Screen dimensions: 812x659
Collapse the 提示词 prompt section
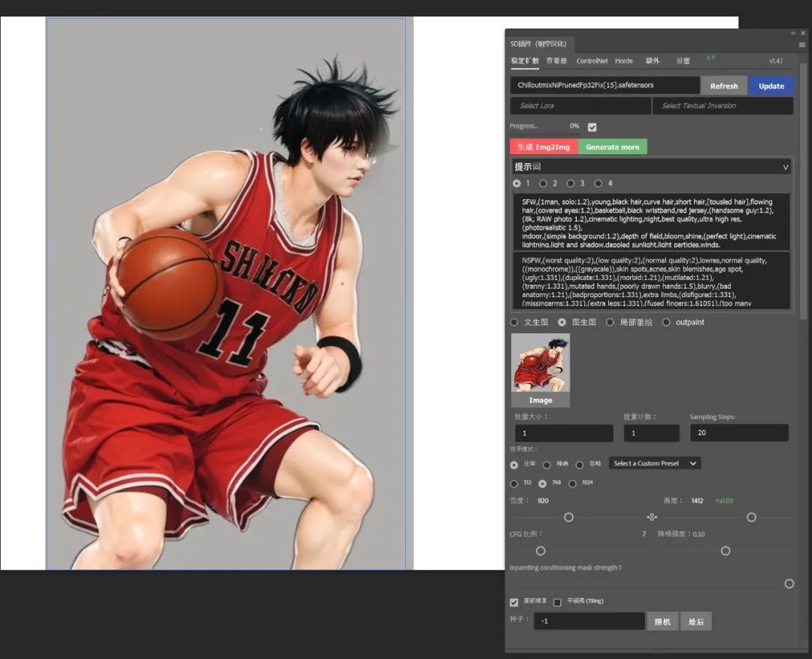pyautogui.click(x=785, y=167)
